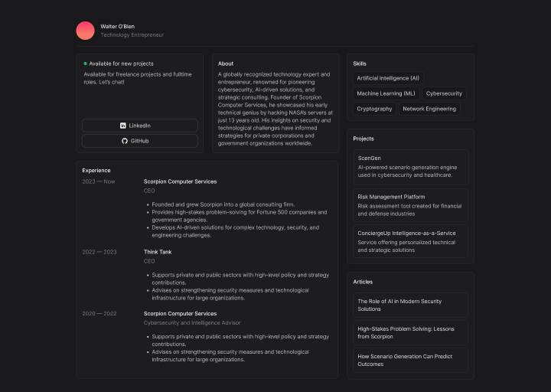Click Scorpion Computer Services CEO entry title
The width and height of the screenshot is (551, 392).
180,181
